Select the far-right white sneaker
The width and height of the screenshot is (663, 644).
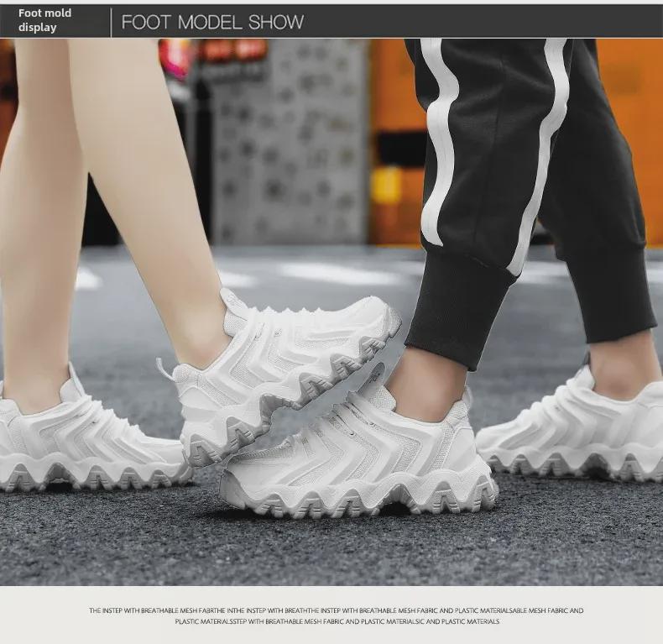pos(579,432)
